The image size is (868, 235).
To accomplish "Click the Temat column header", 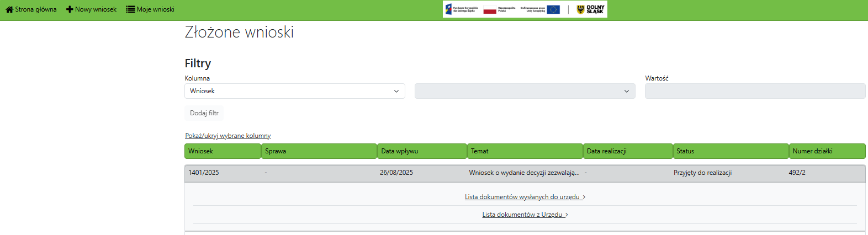I will (x=525, y=151).
